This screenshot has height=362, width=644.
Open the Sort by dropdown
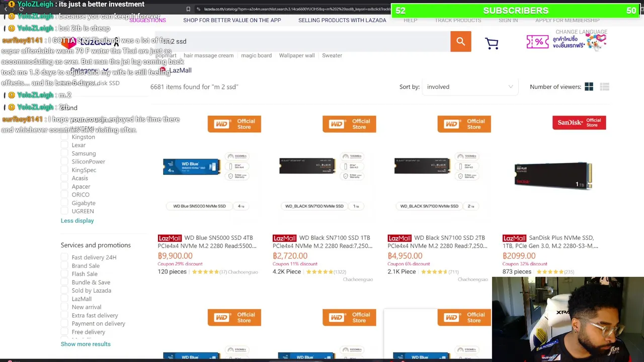click(469, 87)
